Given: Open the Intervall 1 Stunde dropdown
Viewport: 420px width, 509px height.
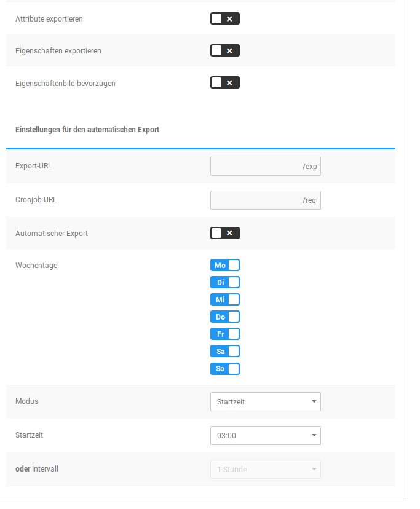Looking at the screenshot, I should (265, 470).
